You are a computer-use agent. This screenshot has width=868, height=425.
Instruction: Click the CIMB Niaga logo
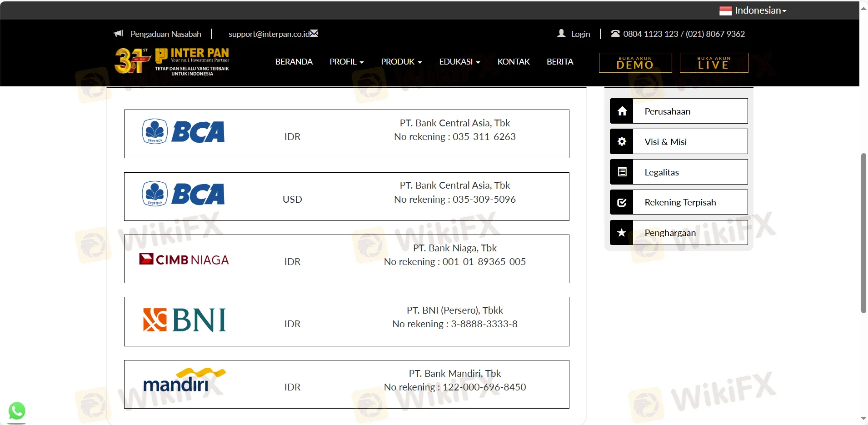[184, 259]
